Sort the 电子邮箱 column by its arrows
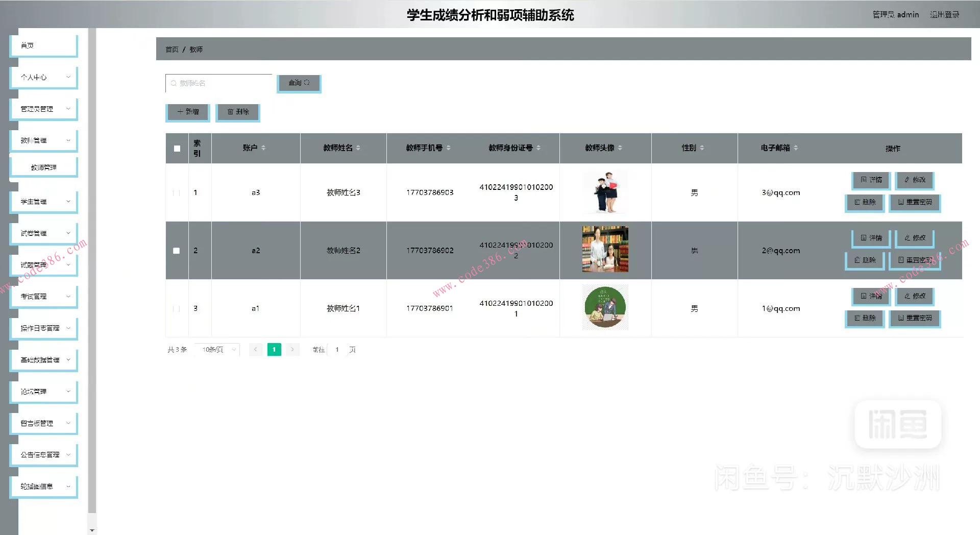The width and height of the screenshot is (980, 535). pyautogui.click(x=796, y=148)
